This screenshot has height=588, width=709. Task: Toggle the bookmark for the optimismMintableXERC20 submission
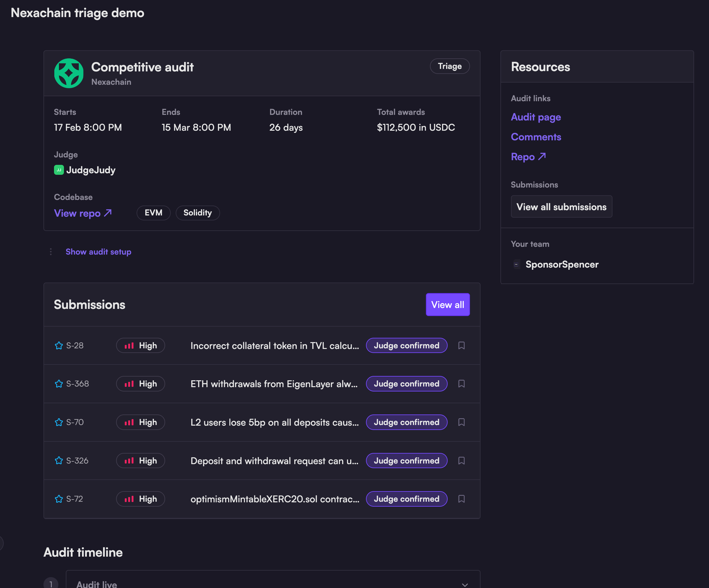pyautogui.click(x=461, y=499)
